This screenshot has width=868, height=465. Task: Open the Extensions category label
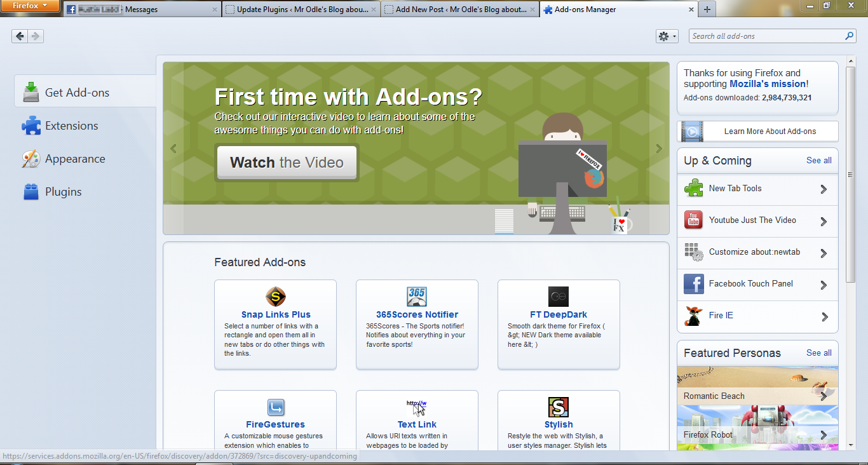pos(72,126)
